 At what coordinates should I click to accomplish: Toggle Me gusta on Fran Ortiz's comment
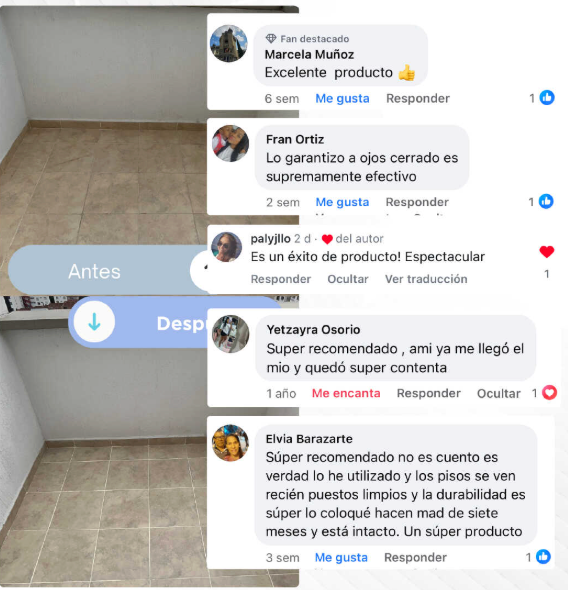click(342, 202)
